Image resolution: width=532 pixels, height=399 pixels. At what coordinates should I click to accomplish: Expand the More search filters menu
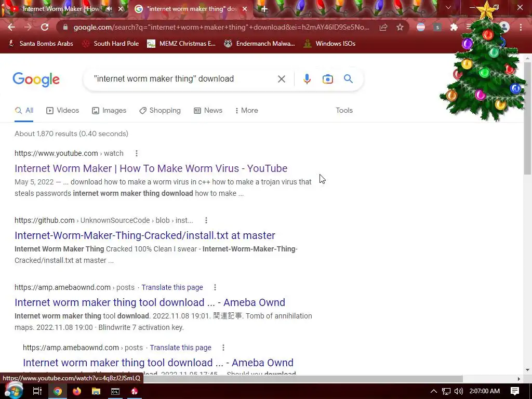247,111
